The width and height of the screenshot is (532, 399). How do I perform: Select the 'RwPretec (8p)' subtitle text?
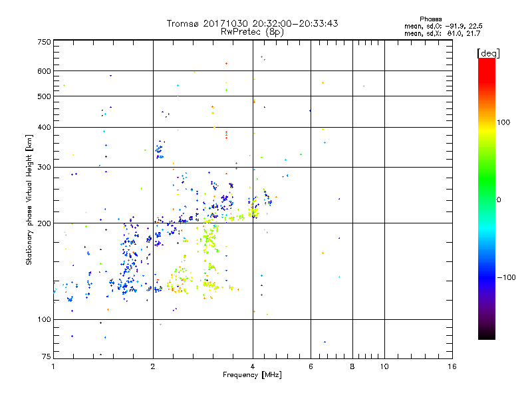252,32
